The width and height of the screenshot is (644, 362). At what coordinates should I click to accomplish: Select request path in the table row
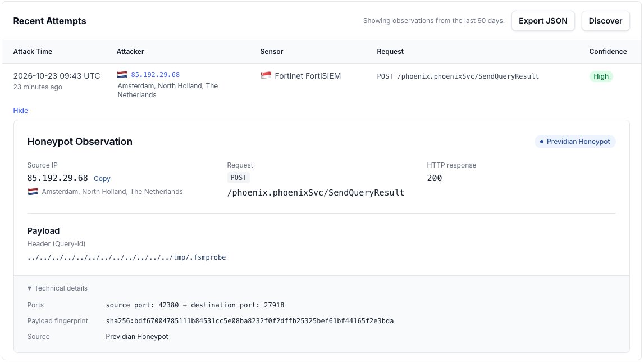pos(458,76)
